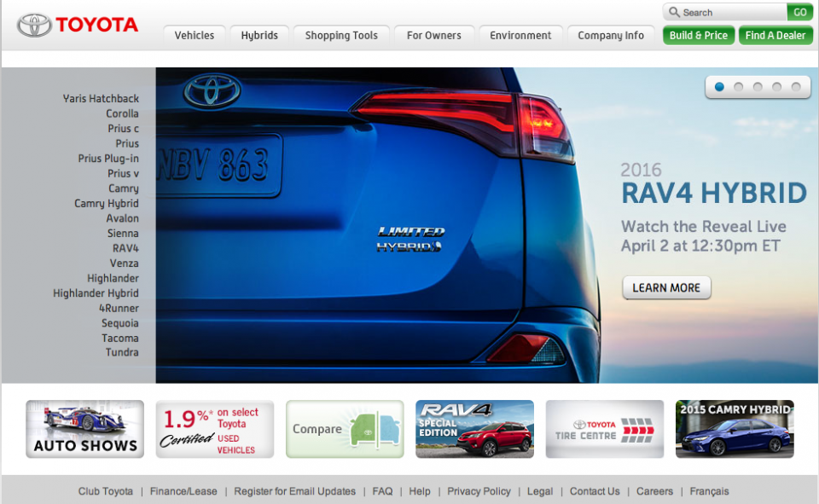This screenshot has height=504, width=819.
Task: Open the Prius v model link
Action: 123,173
